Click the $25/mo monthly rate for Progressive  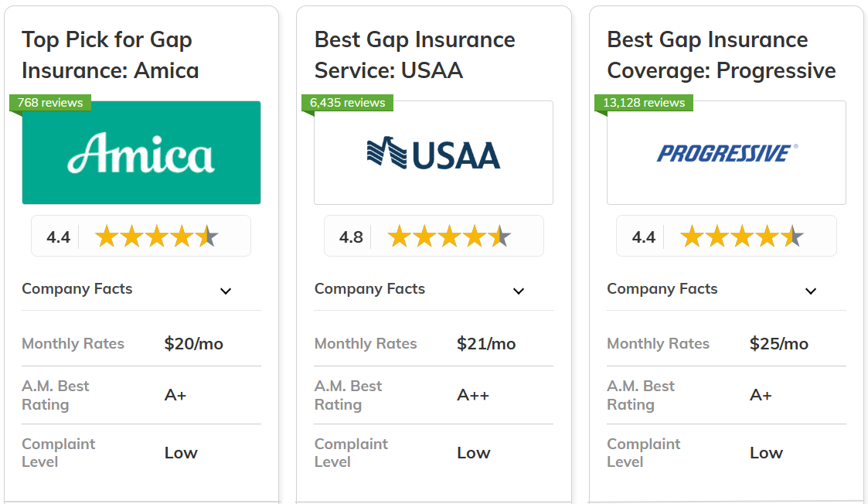(x=779, y=343)
